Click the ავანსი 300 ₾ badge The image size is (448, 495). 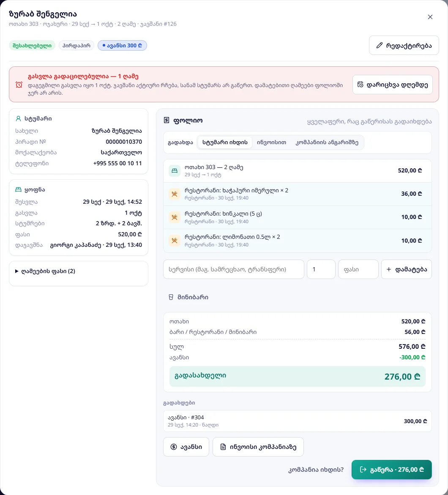pyautogui.click(x=122, y=46)
